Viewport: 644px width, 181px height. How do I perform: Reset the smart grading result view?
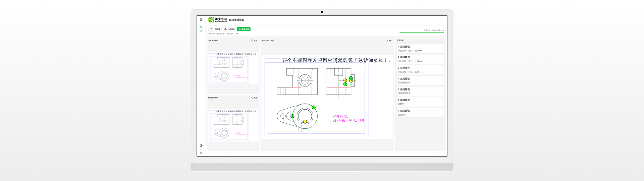tap(389, 41)
